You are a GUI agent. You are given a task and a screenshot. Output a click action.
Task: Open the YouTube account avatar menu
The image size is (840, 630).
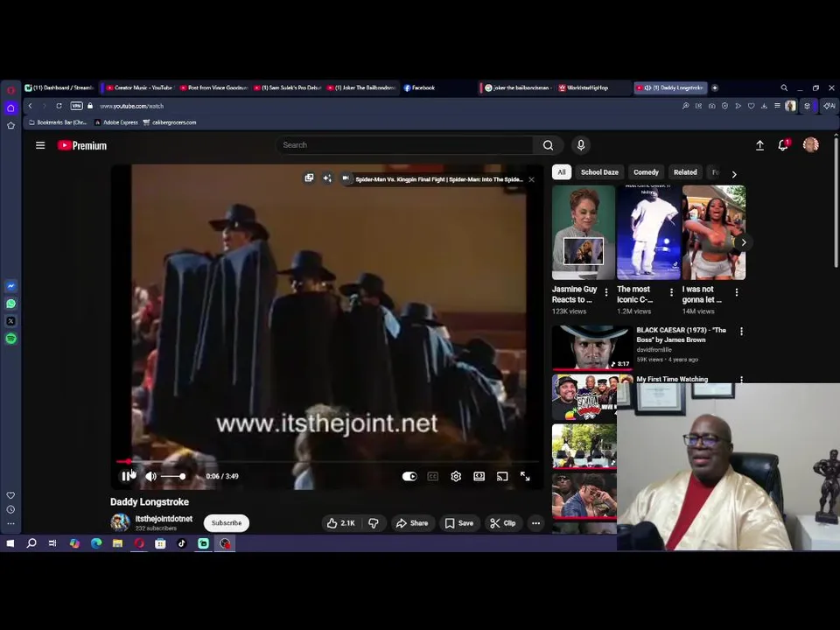(x=810, y=145)
